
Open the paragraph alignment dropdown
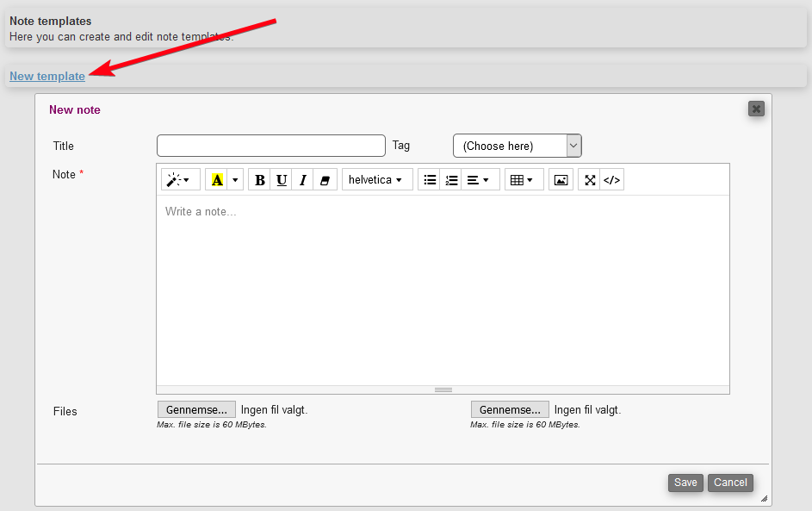479,180
